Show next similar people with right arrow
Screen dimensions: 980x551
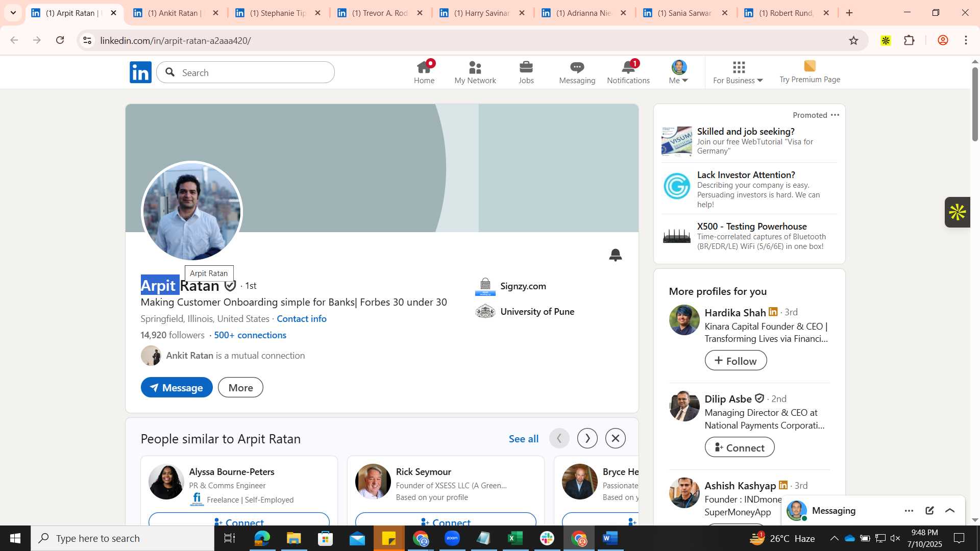tap(587, 438)
